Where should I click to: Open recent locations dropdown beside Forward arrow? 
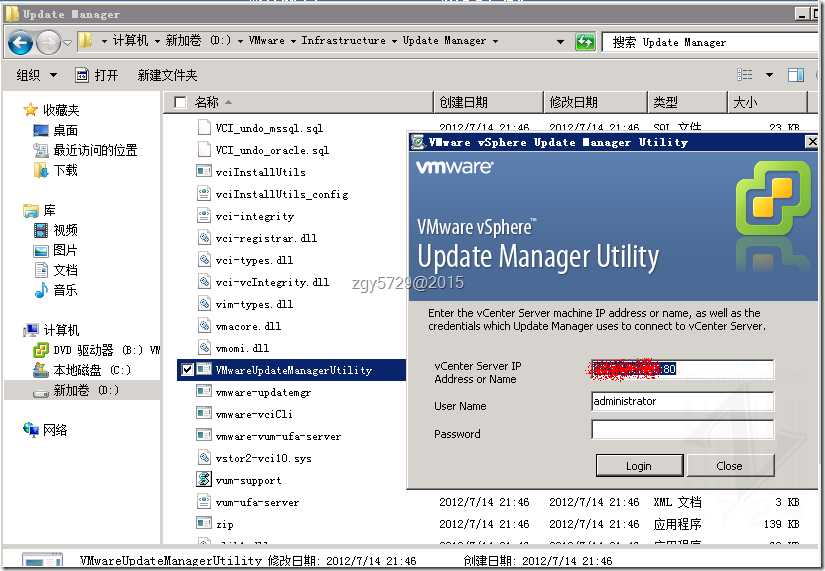coord(67,42)
